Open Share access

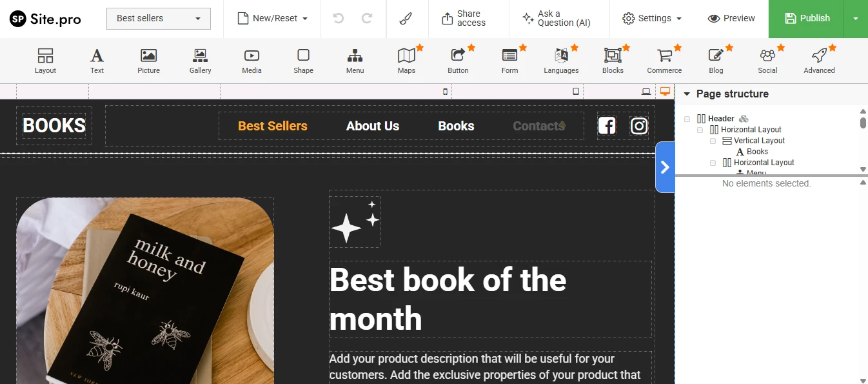[x=468, y=19]
